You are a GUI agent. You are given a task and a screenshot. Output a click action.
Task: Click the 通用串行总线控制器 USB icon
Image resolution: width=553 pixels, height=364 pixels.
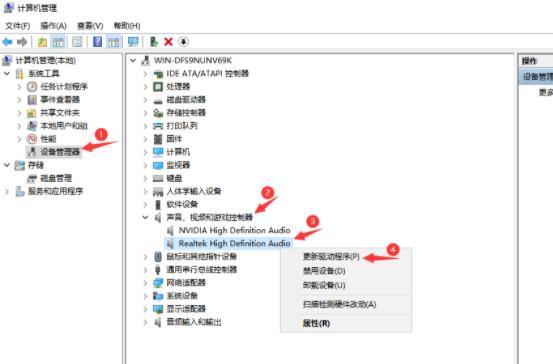pyautogui.click(x=158, y=270)
